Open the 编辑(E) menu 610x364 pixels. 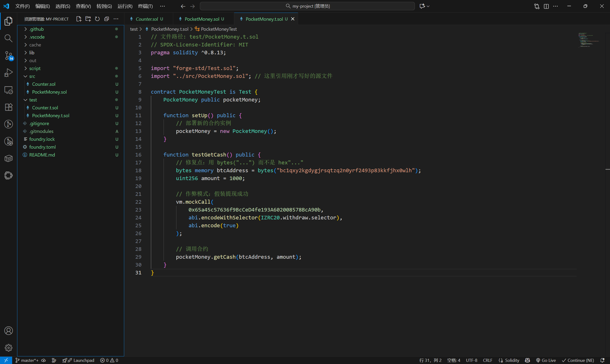[x=42, y=6]
